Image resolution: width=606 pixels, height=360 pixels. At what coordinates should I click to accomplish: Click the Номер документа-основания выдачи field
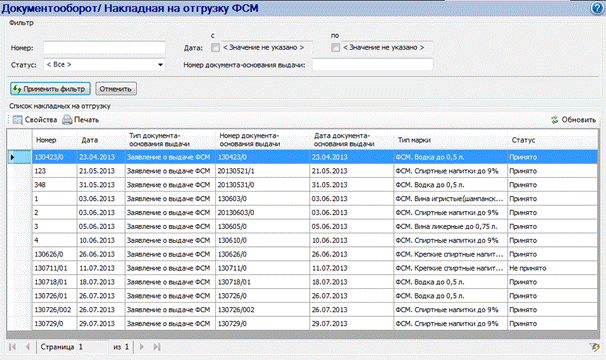[x=373, y=65]
